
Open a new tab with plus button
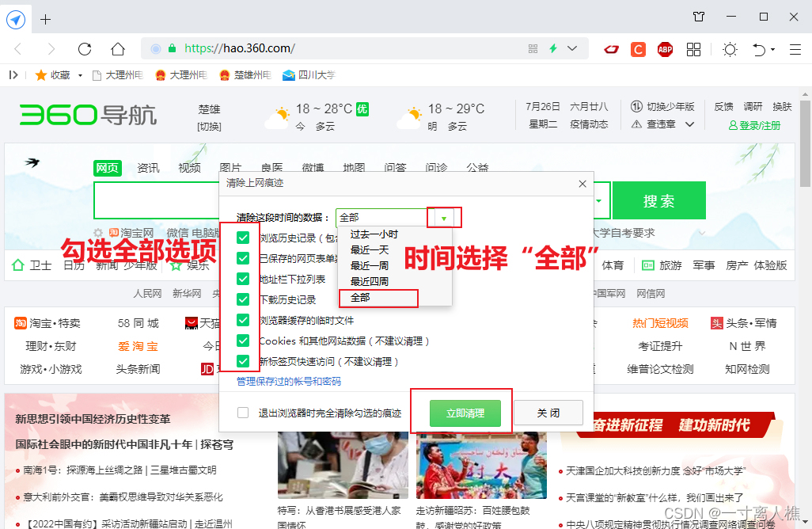tap(46, 20)
